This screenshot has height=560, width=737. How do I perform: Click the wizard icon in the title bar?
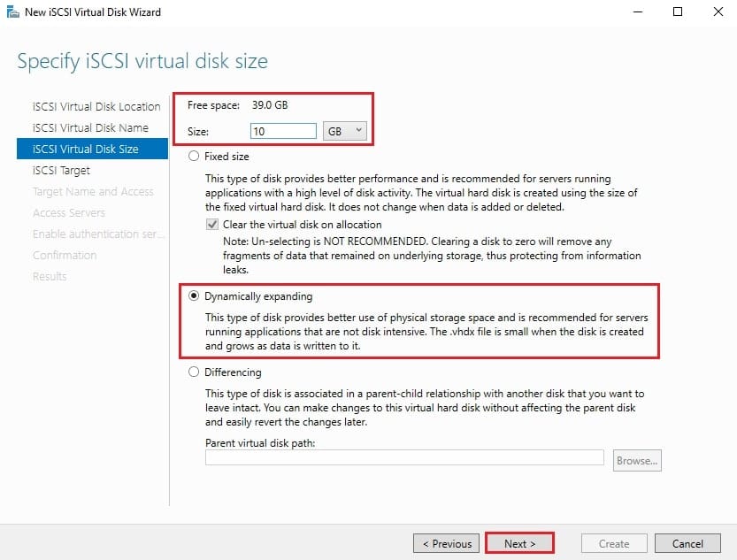coord(12,12)
